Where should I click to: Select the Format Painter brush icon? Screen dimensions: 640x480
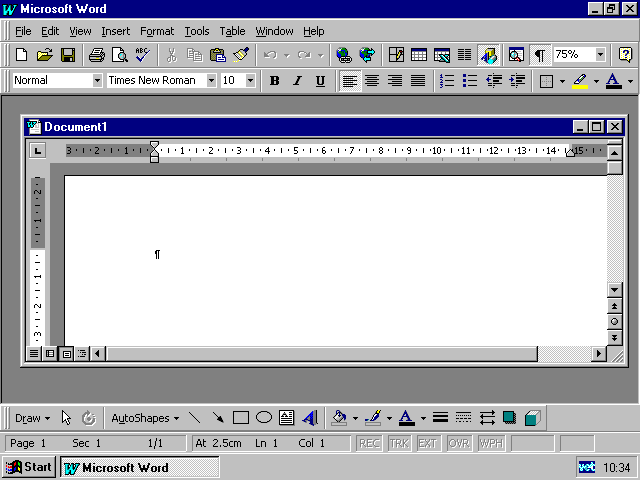[x=240, y=55]
